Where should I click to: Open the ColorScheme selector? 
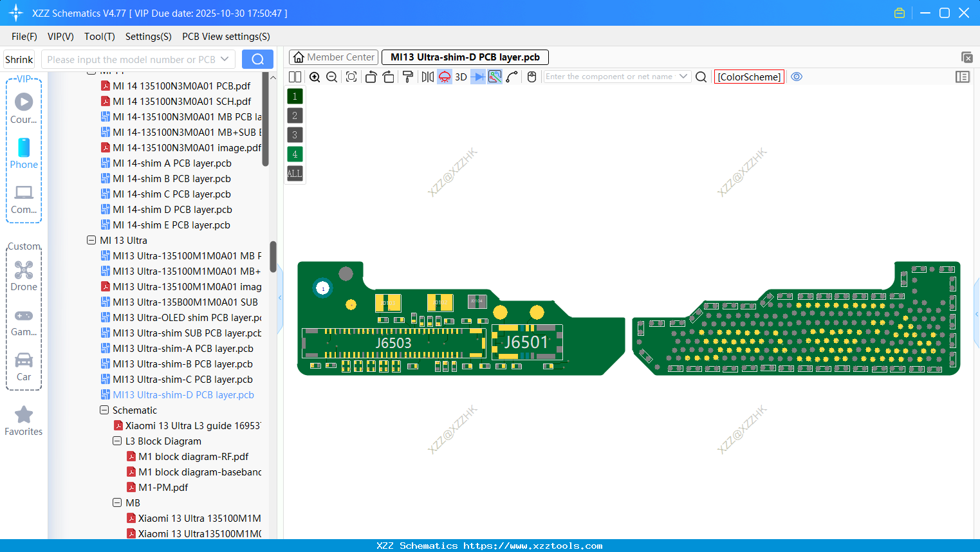[748, 77]
